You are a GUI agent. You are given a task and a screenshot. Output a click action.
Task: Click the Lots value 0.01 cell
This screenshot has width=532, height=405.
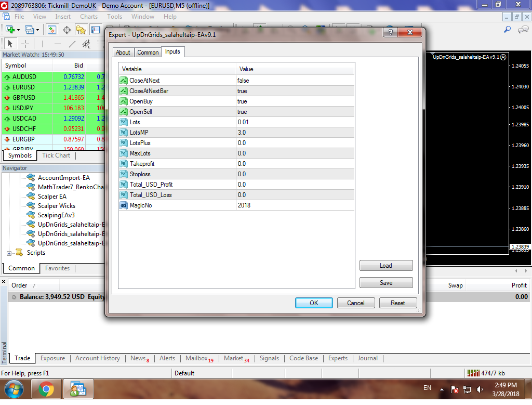point(295,122)
